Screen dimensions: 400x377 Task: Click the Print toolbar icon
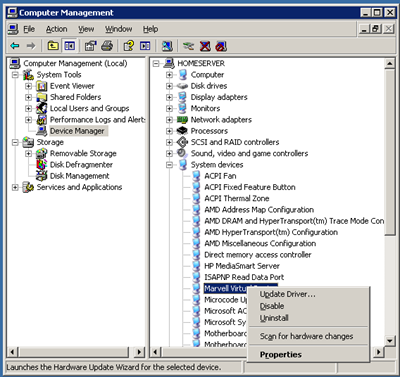tap(107, 46)
